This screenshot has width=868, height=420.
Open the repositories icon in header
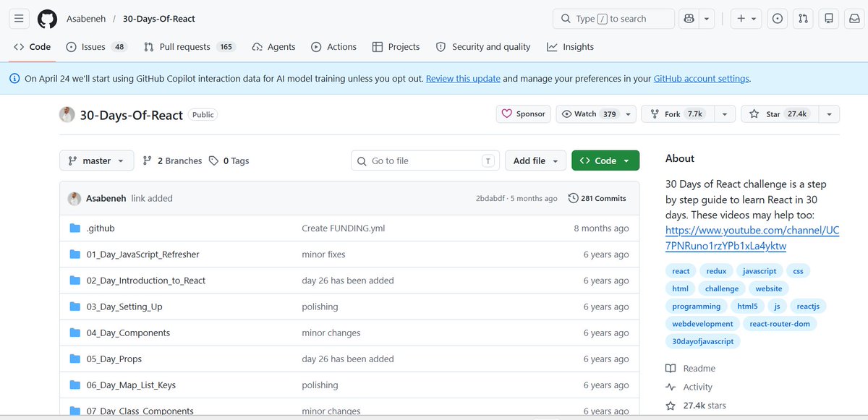[x=829, y=19]
